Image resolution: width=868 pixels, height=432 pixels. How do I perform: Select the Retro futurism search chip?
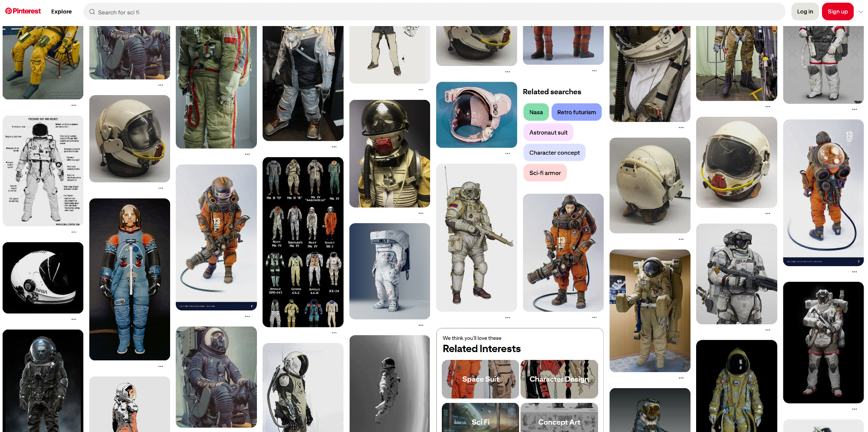pos(576,112)
